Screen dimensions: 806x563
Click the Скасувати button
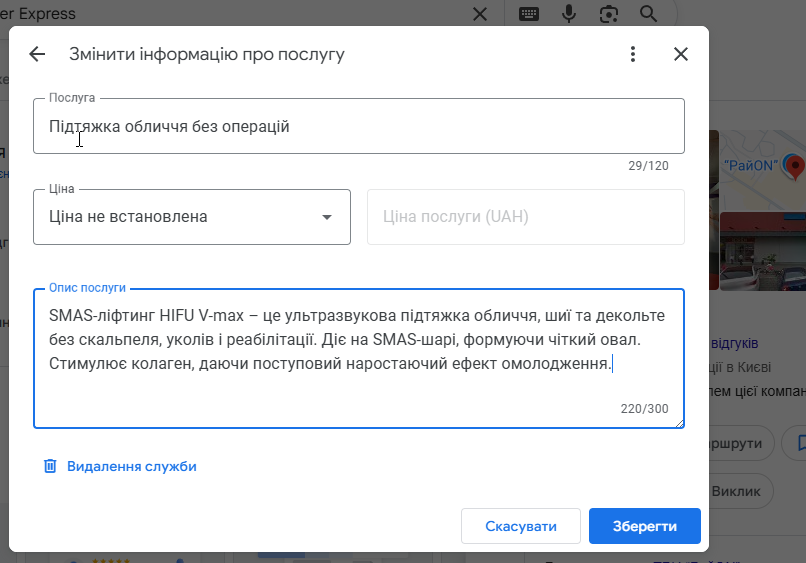(x=521, y=526)
